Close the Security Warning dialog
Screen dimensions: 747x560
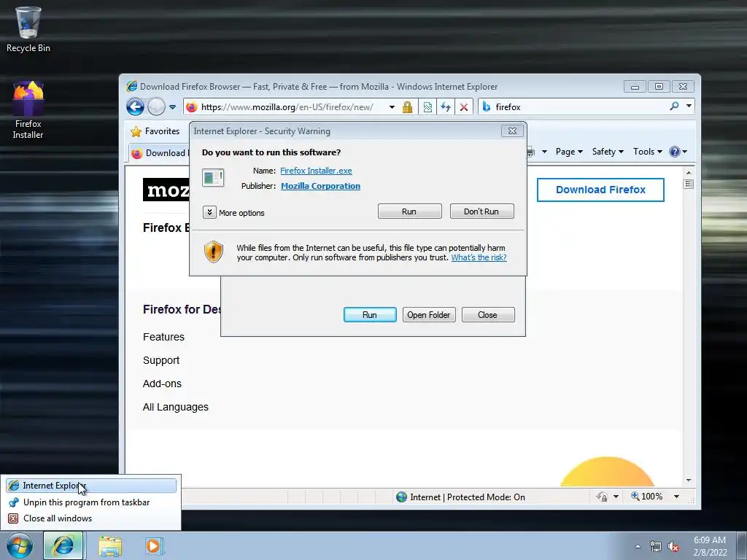point(512,131)
